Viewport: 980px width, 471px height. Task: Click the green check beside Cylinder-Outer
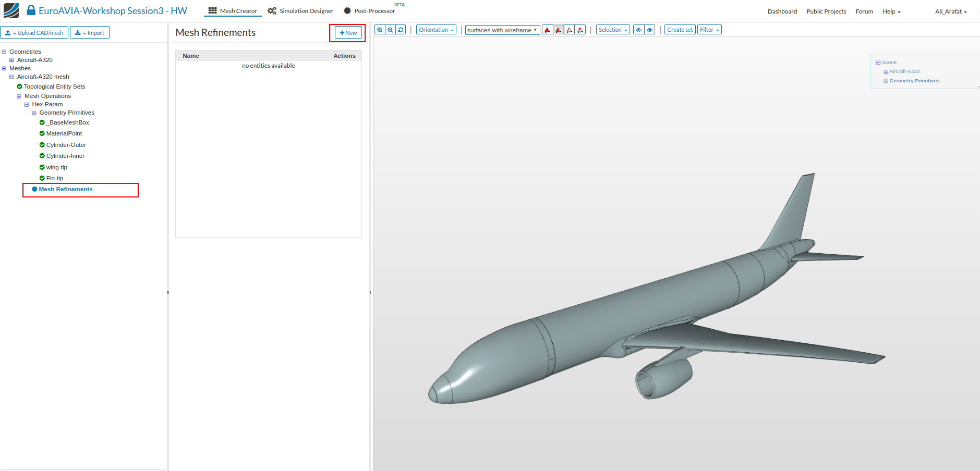(42, 145)
